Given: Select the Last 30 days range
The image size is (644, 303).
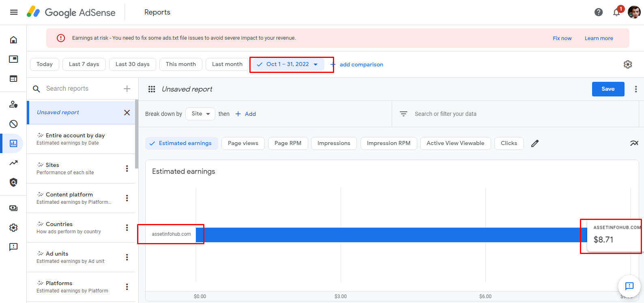Looking at the screenshot, I should 133,64.
